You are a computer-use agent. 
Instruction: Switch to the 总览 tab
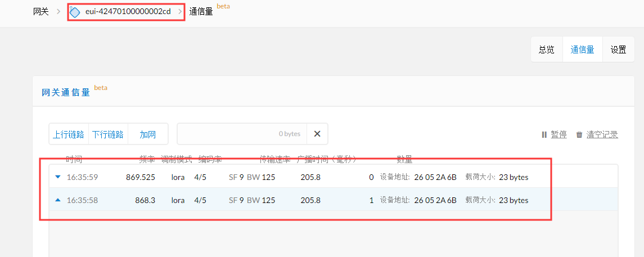point(547,49)
